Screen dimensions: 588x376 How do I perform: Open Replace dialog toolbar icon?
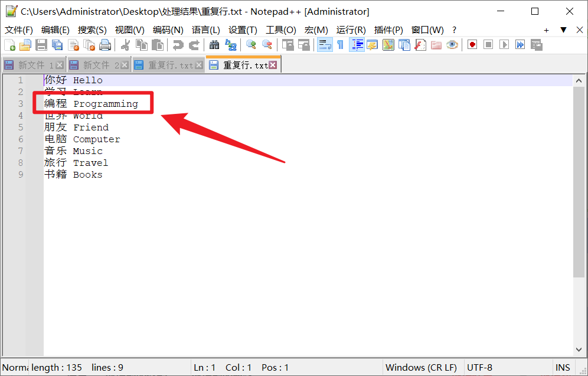[230, 45]
